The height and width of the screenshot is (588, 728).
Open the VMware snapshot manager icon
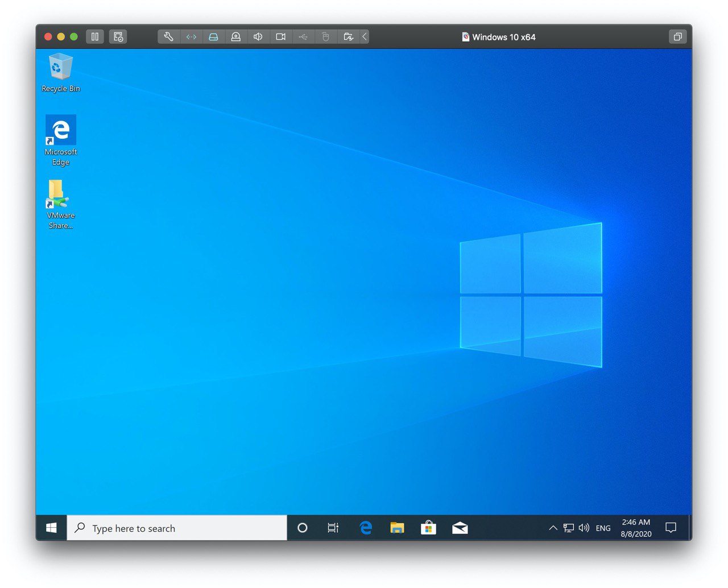pyautogui.click(x=118, y=37)
